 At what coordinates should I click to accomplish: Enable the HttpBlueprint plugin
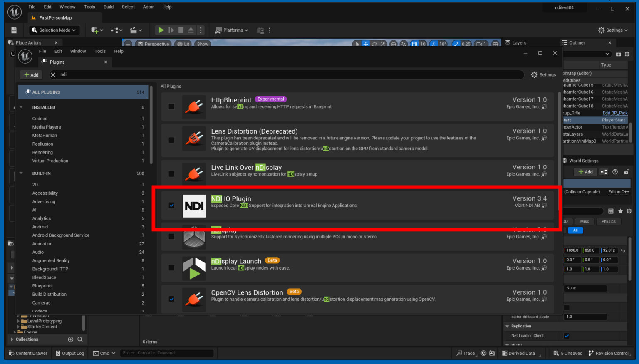(171, 106)
